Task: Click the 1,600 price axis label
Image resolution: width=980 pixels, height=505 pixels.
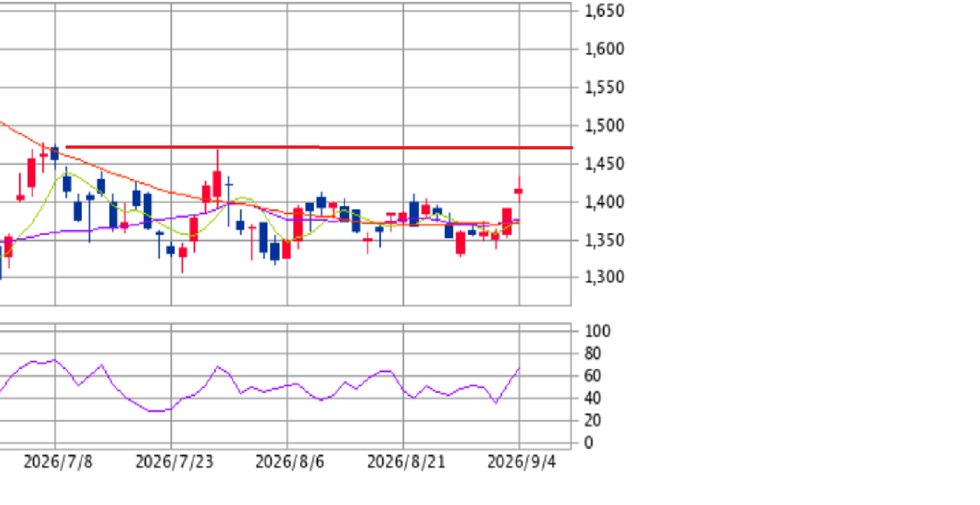Action: tap(605, 49)
